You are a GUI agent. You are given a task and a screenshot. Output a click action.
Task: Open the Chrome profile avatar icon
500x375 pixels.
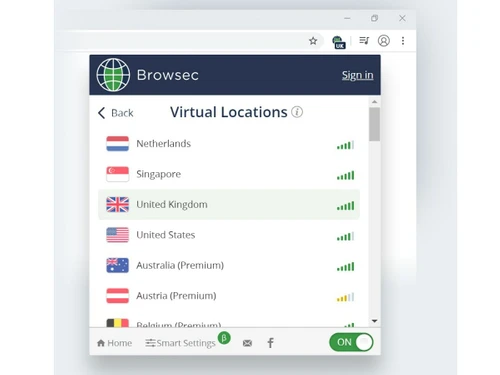tap(384, 41)
